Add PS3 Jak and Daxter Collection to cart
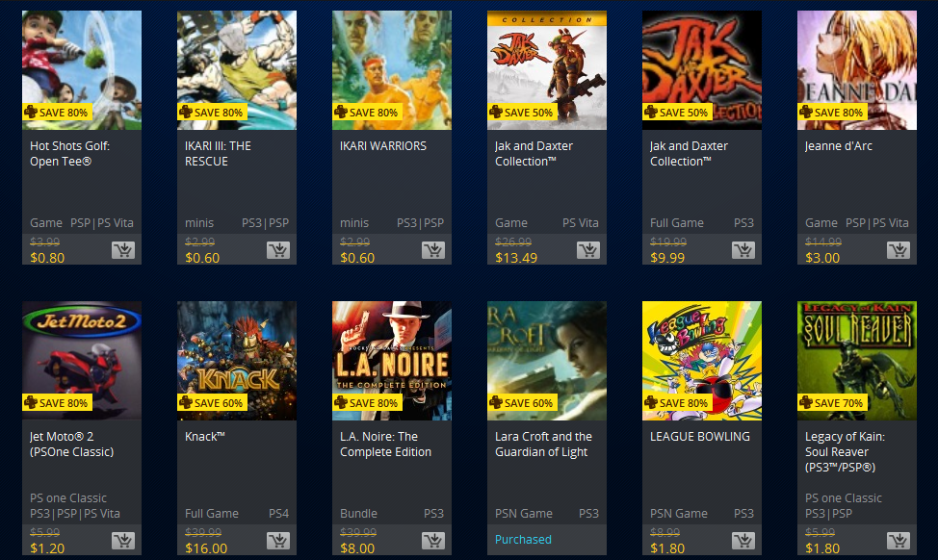The image size is (938, 560). point(743,250)
